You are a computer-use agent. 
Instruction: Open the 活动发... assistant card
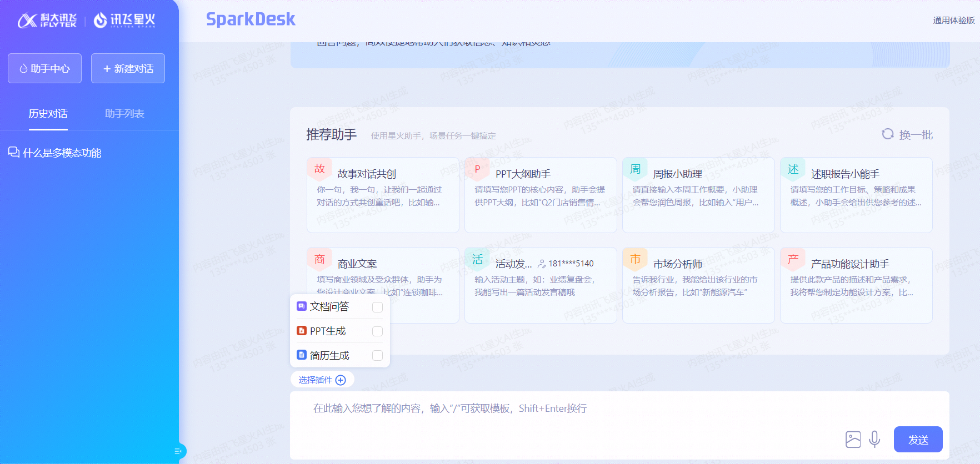(x=541, y=285)
